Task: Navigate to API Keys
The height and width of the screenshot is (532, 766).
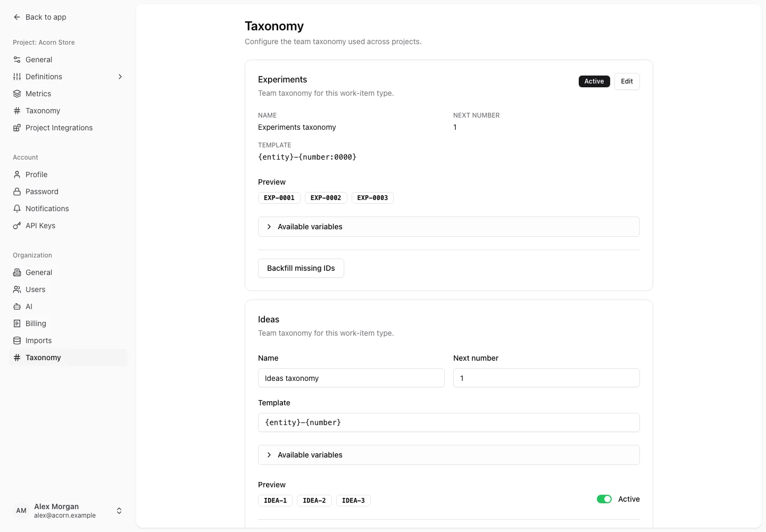Action: point(68,226)
